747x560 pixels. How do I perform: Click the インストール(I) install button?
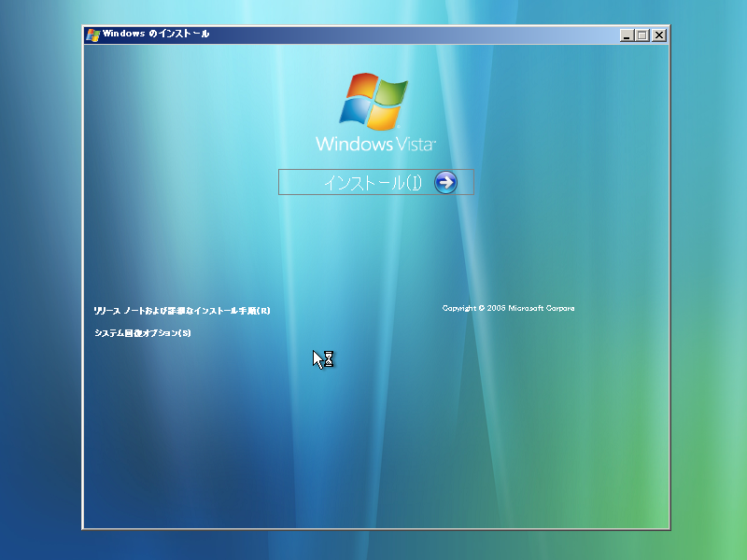click(x=376, y=182)
